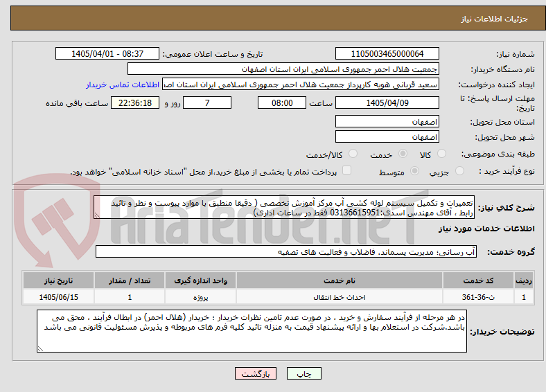Click the delivery city field اصفهان
The image size is (546, 392).
[x=387, y=136]
